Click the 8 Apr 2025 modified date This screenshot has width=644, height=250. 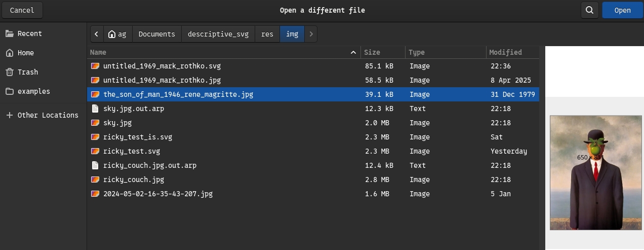(x=510, y=80)
